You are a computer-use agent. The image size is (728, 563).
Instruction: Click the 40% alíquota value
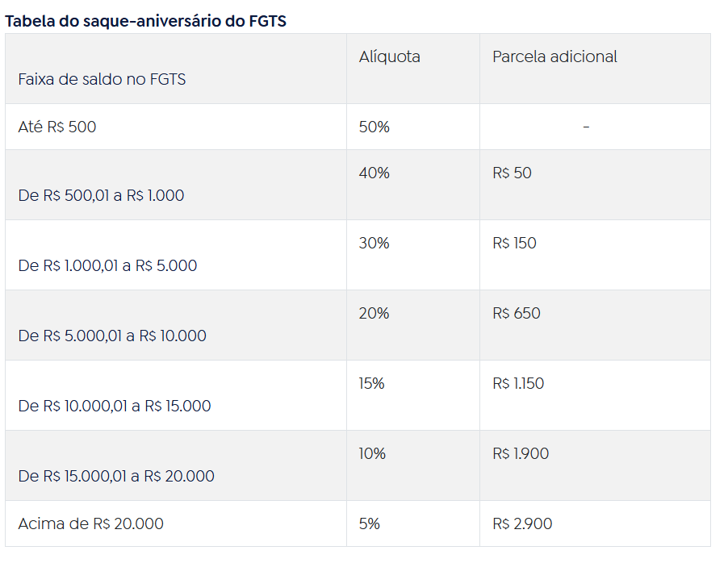(374, 173)
